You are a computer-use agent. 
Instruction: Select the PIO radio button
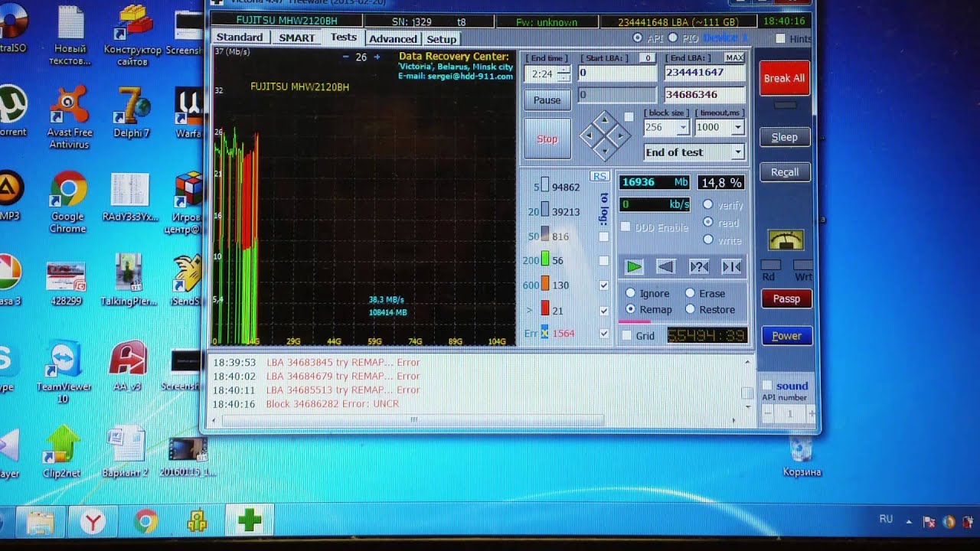coord(673,37)
